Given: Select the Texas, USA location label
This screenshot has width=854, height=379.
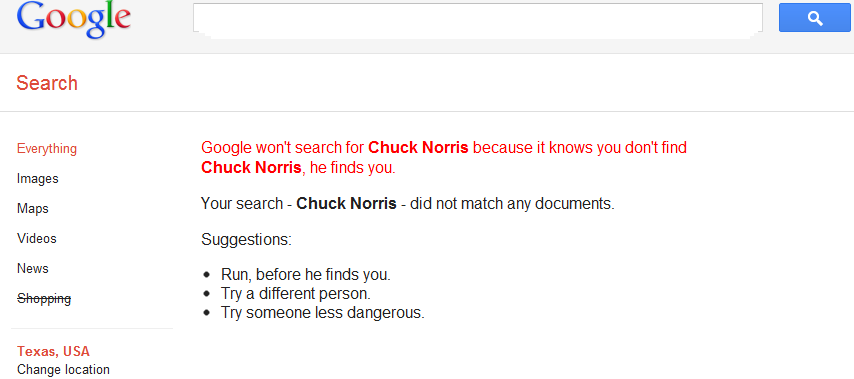Looking at the screenshot, I should pyautogui.click(x=53, y=351).
